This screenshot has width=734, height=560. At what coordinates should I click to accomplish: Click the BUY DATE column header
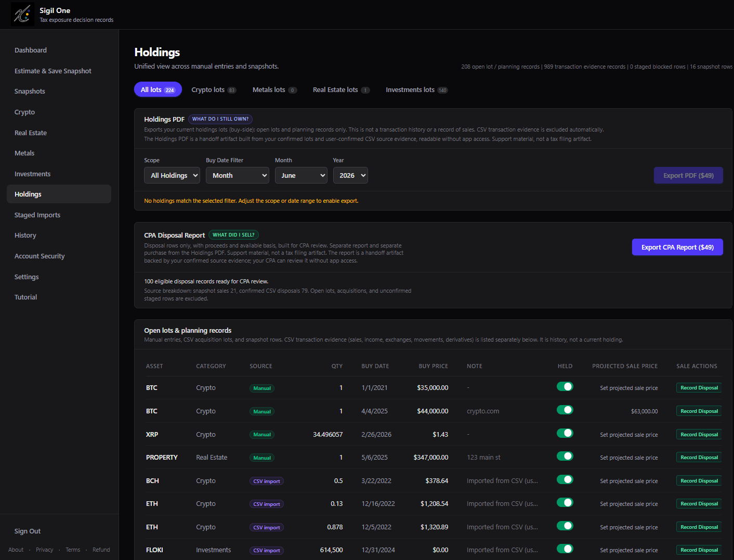375,366
